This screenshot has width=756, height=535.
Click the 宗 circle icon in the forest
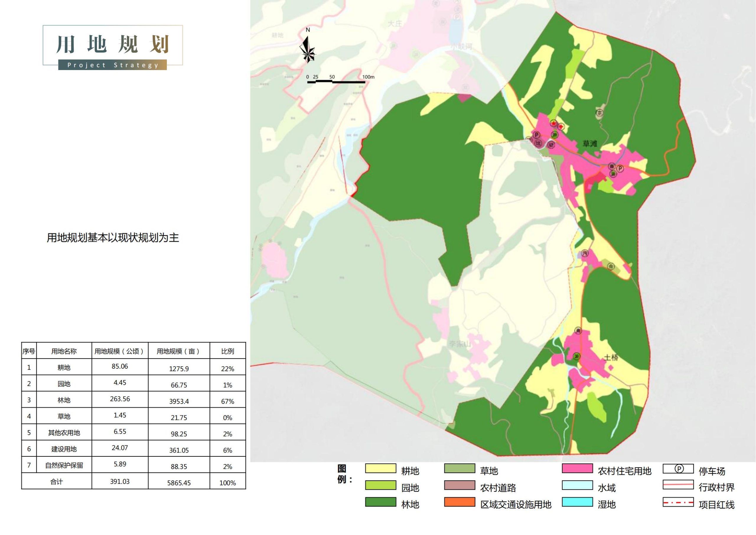pos(600,113)
